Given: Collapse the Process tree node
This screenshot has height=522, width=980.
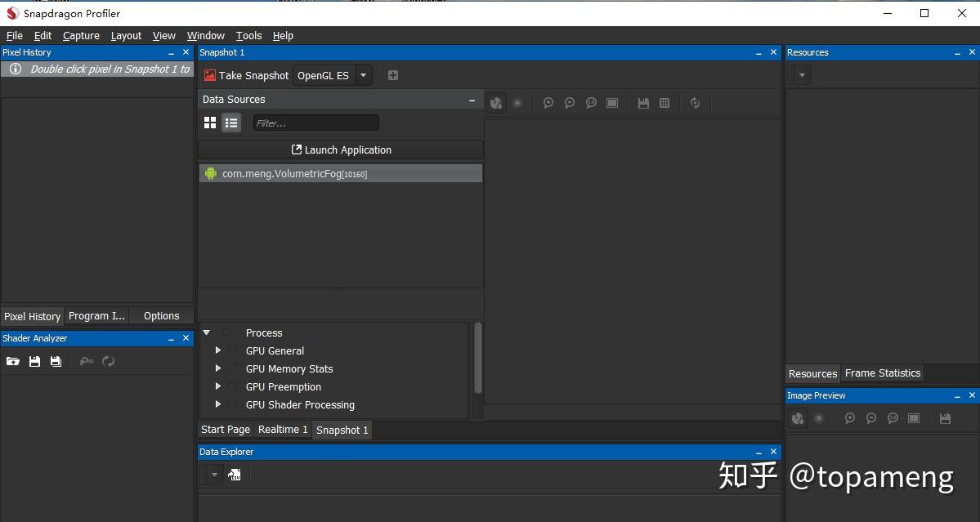Looking at the screenshot, I should click(206, 332).
